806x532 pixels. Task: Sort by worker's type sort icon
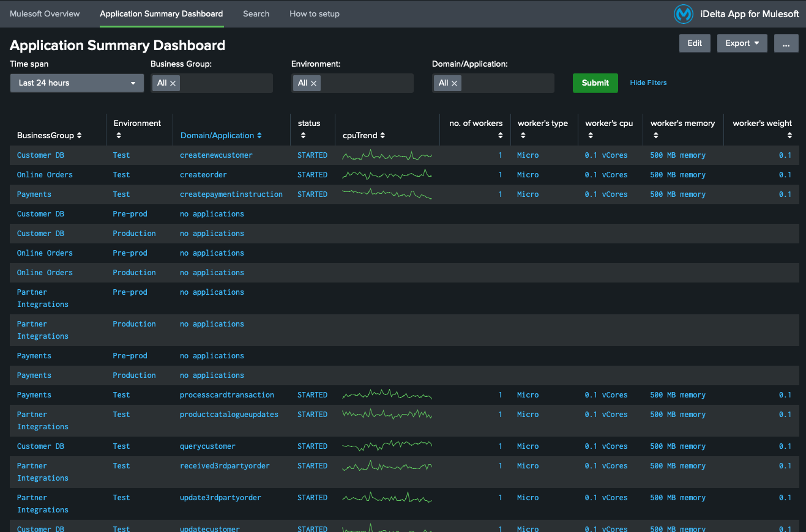point(523,136)
